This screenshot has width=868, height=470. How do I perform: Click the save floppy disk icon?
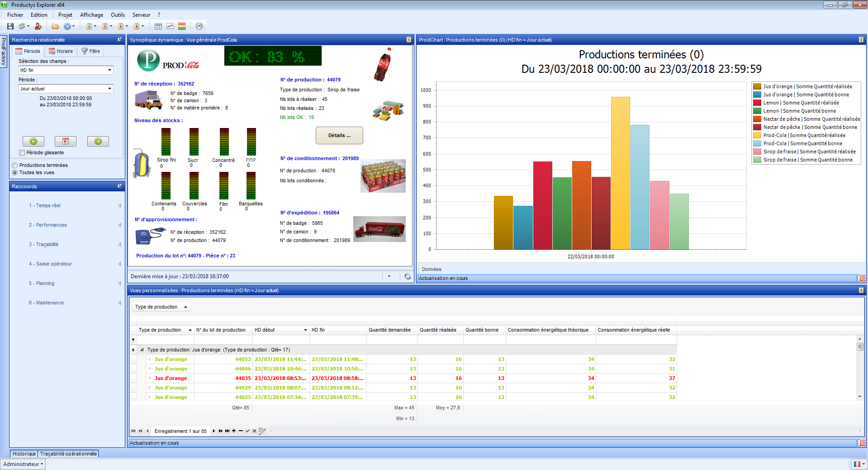coord(10,26)
